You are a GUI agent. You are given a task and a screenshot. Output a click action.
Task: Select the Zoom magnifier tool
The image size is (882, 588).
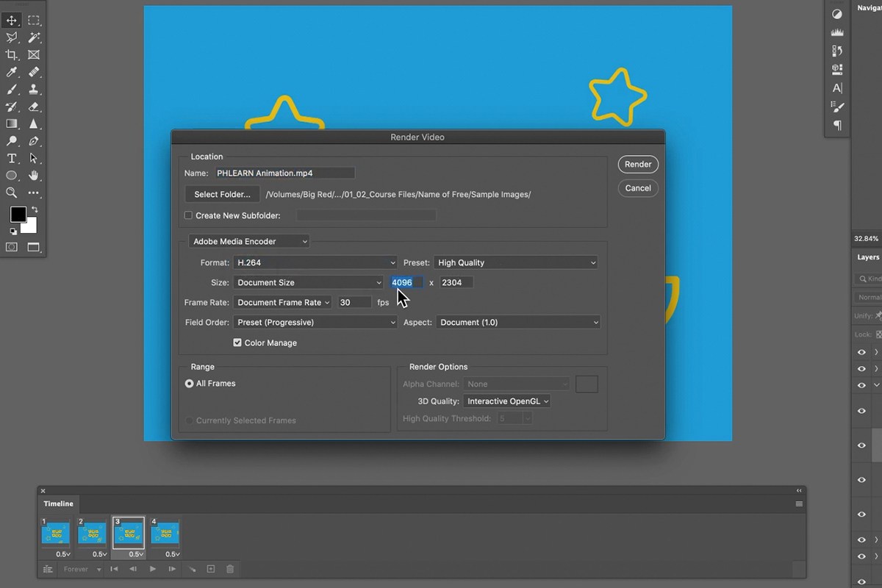coord(12,193)
